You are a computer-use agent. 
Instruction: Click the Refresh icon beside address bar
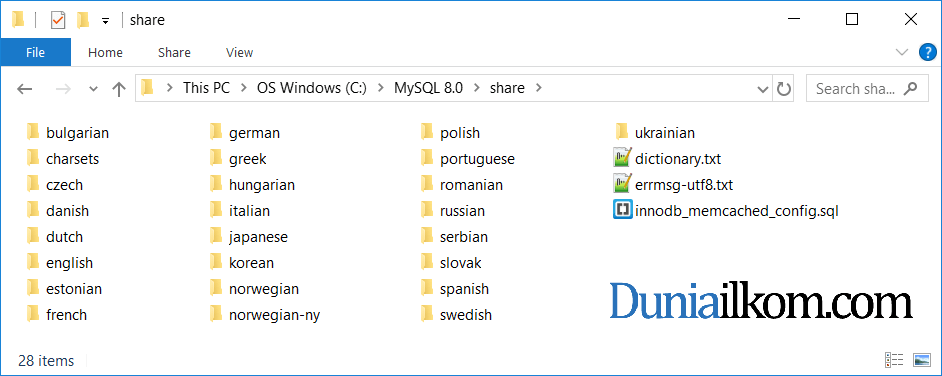(x=783, y=89)
